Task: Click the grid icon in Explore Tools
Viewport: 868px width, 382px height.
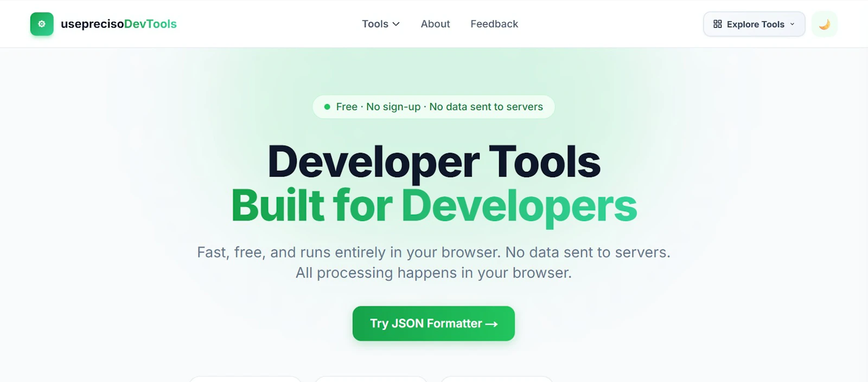Action: (718, 24)
